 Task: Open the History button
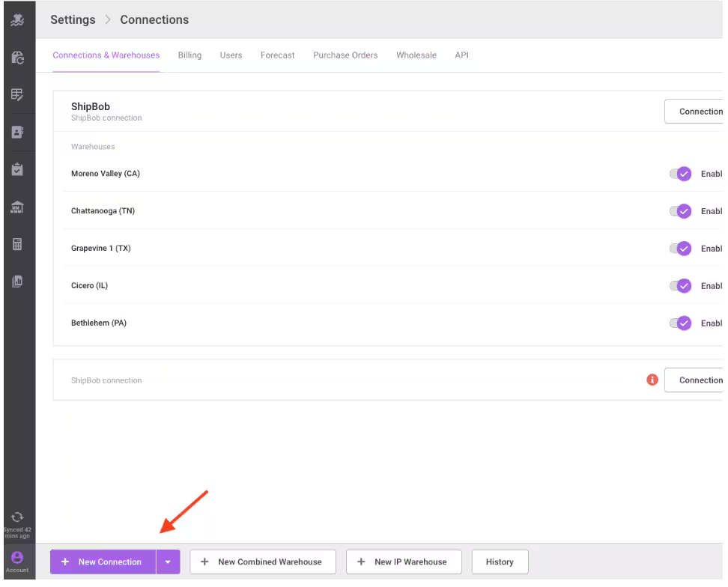500,562
